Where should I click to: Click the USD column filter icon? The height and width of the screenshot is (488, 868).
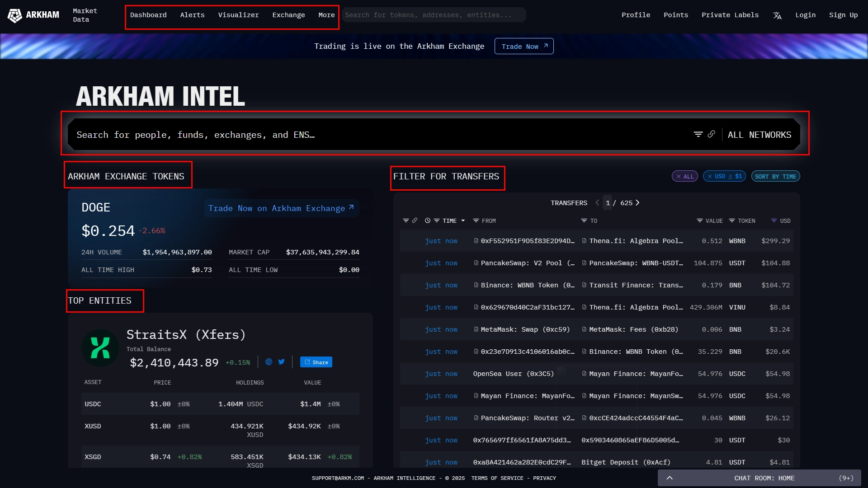click(x=774, y=221)
